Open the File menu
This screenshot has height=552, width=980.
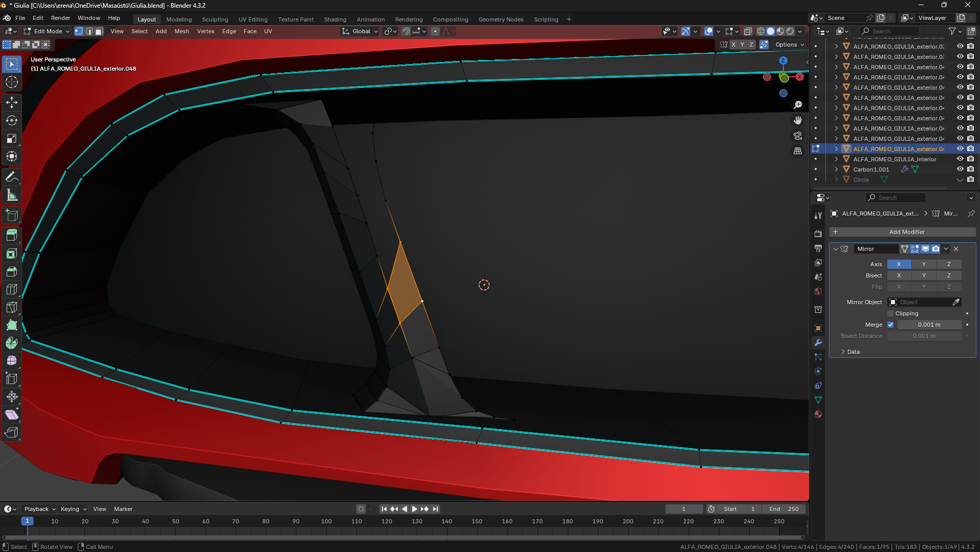(x=20, y=18)
